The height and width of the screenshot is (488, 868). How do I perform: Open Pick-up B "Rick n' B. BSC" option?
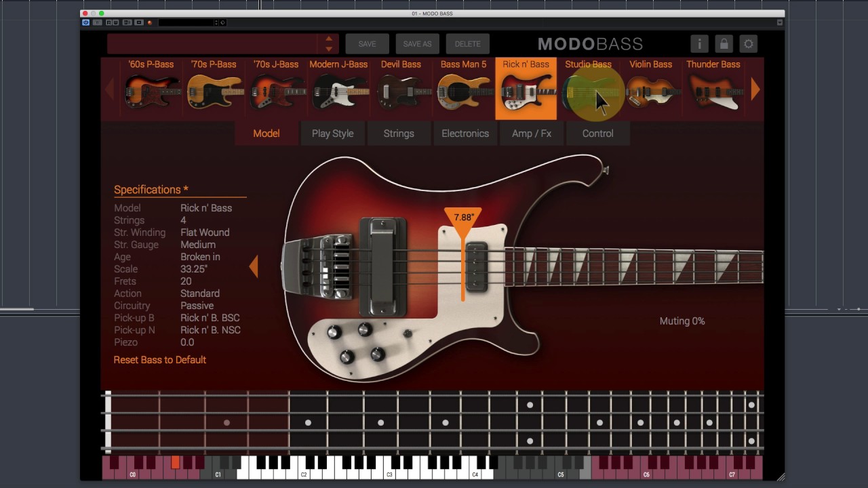210,318
